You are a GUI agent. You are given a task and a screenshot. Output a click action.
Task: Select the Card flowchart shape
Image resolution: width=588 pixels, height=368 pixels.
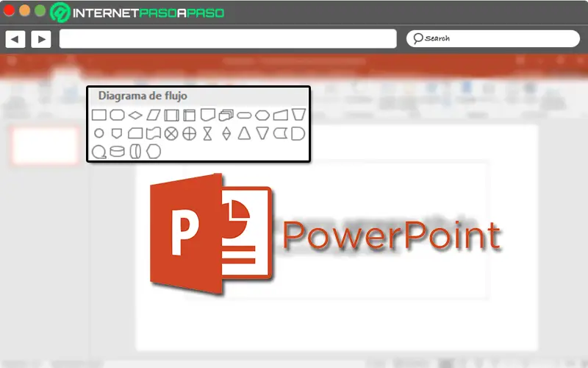point(135,133)
